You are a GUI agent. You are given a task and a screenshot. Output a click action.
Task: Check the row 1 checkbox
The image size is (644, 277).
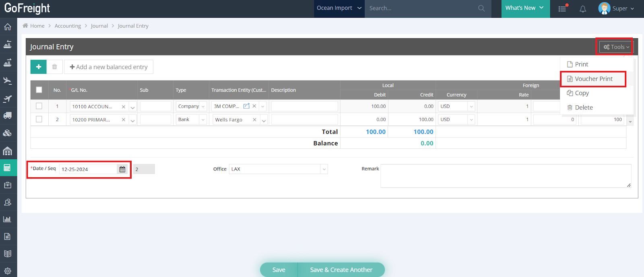(39, 106)
